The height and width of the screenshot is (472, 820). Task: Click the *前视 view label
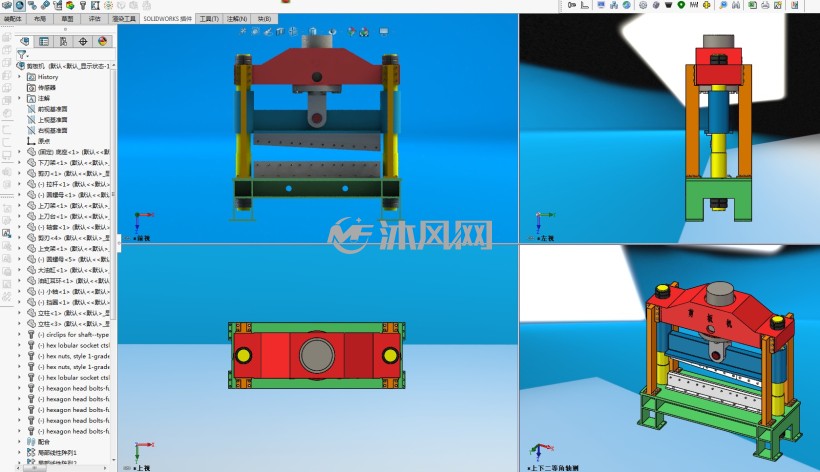(x=141, y=238)
